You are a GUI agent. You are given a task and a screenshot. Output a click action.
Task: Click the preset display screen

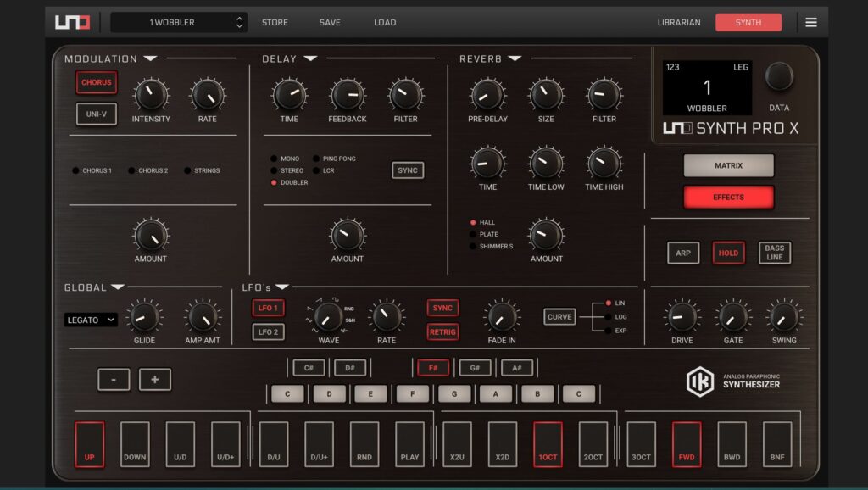[x=707, y=87]
